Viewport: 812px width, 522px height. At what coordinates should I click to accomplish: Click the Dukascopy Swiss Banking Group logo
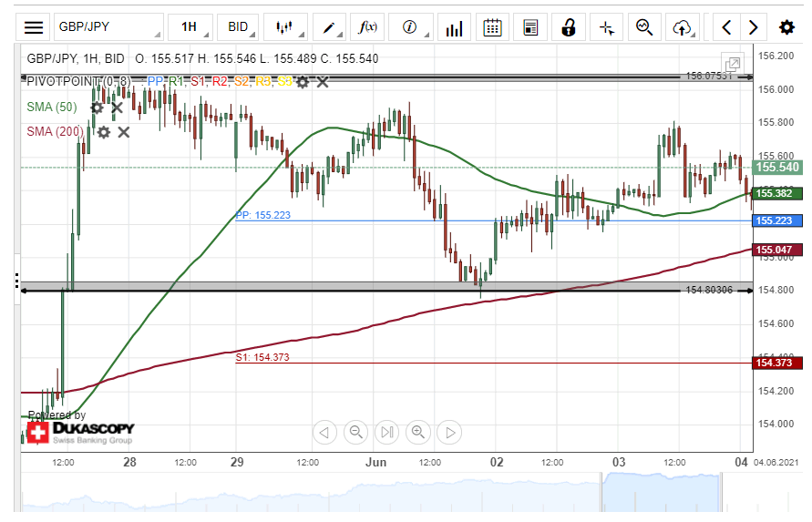[x=79, y=432]
